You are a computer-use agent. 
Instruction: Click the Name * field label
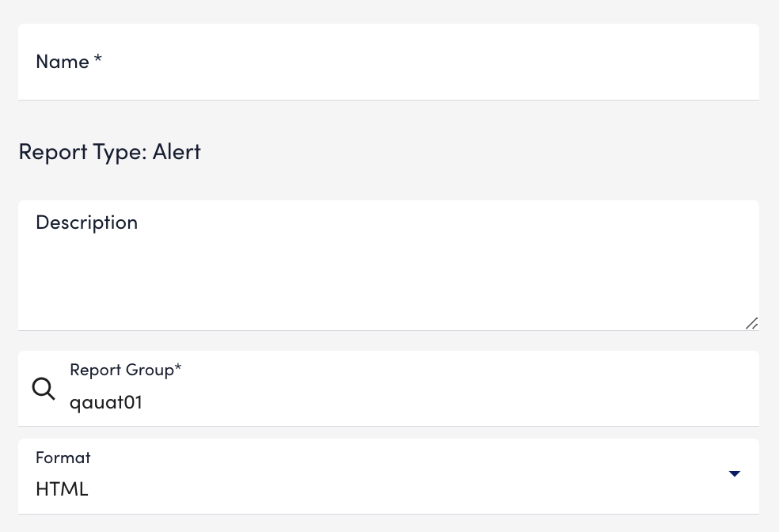coord(69,62)
